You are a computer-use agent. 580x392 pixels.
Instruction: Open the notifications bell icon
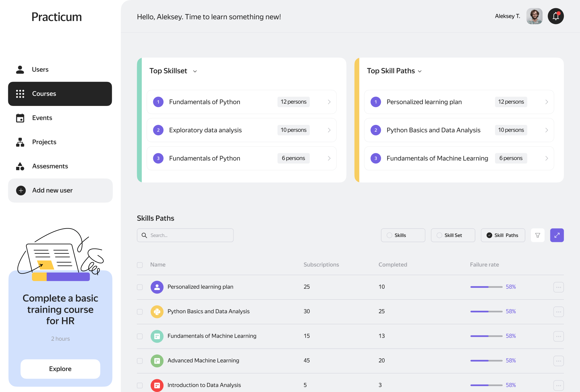pyautogui.click(x=555, y=16)
